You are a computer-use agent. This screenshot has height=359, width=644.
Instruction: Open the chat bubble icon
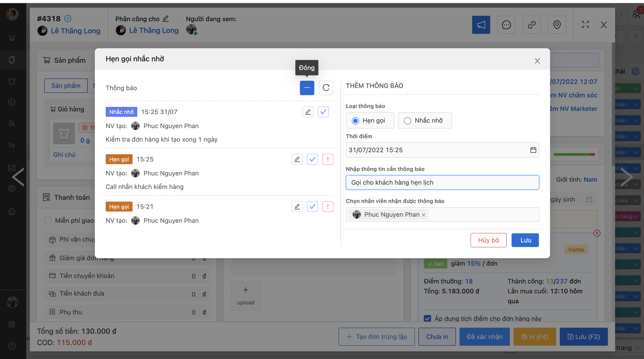[x=506, y=25]
